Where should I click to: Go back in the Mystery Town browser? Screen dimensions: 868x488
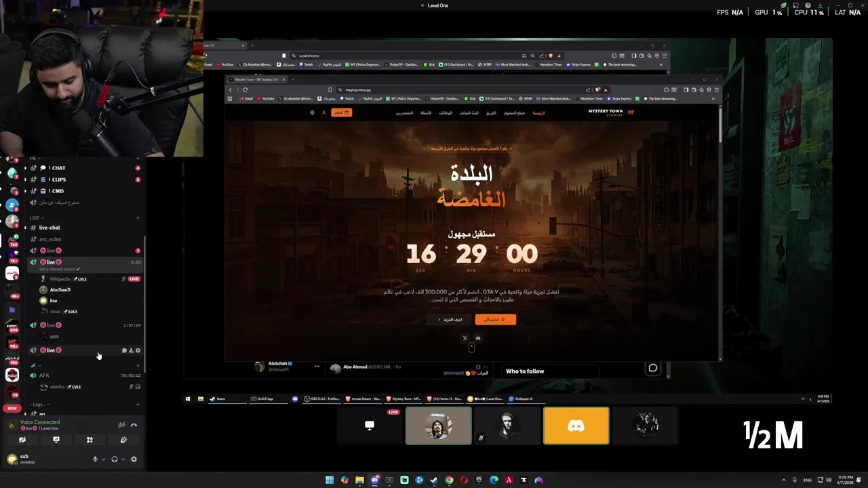(x=230, y=89)
